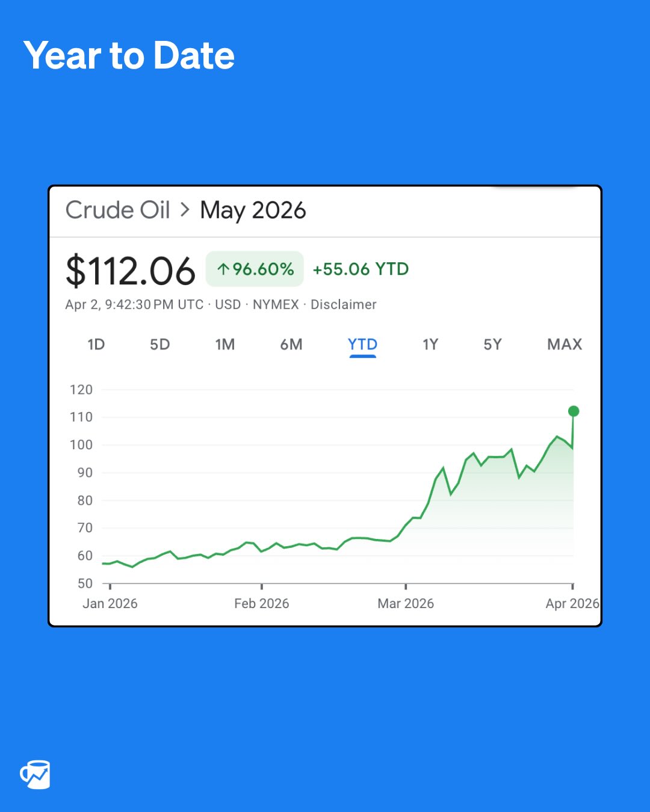Viewport: 650px width, 812px height.
Task: Select the YTD tab
Action: coord(362,345)
